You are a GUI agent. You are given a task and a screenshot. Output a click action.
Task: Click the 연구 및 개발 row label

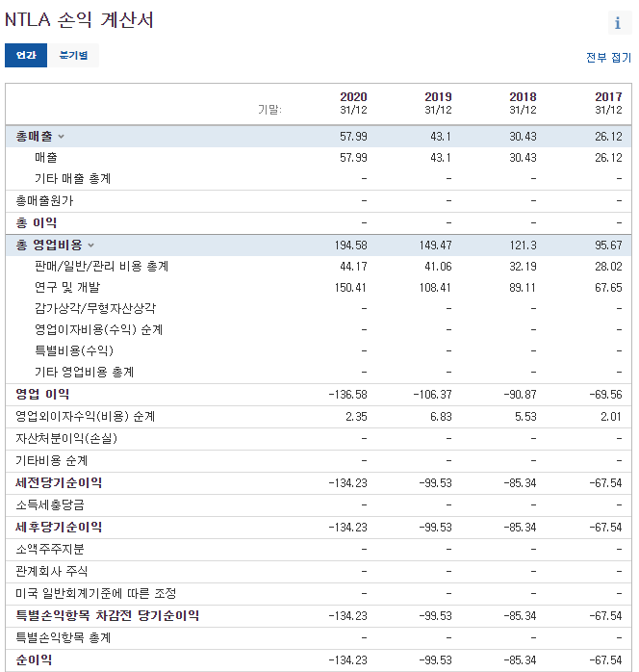(x=67, y=288)
